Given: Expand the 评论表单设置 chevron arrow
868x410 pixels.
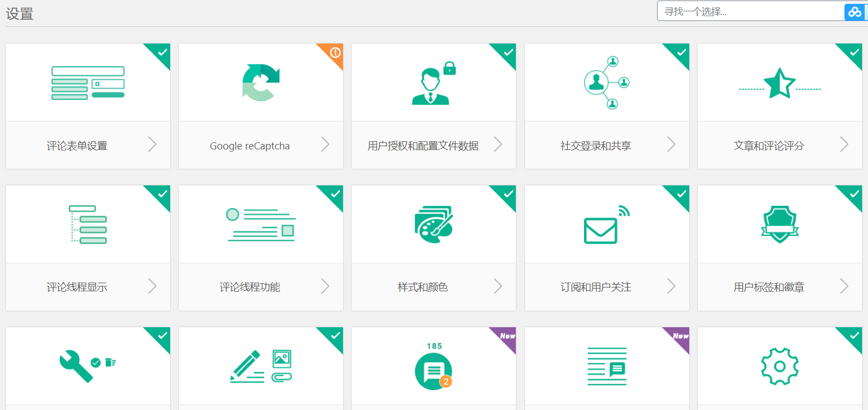Looking at the screenshot, I should [x=152, y=145].
